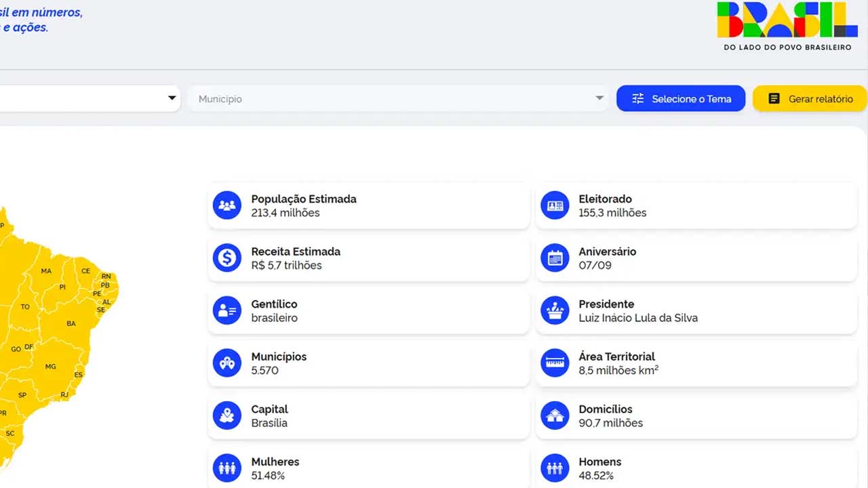The height and width of the screenshot is (488, 868).
Task: Click the Aniversário calendar icon
Action: pyautogui.click(x=555, y=258)
